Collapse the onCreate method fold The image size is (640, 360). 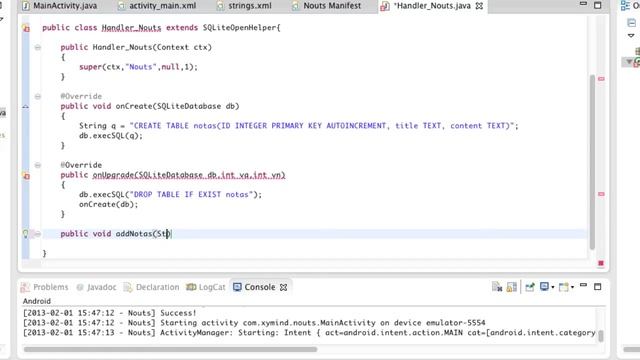click(38, 96)
